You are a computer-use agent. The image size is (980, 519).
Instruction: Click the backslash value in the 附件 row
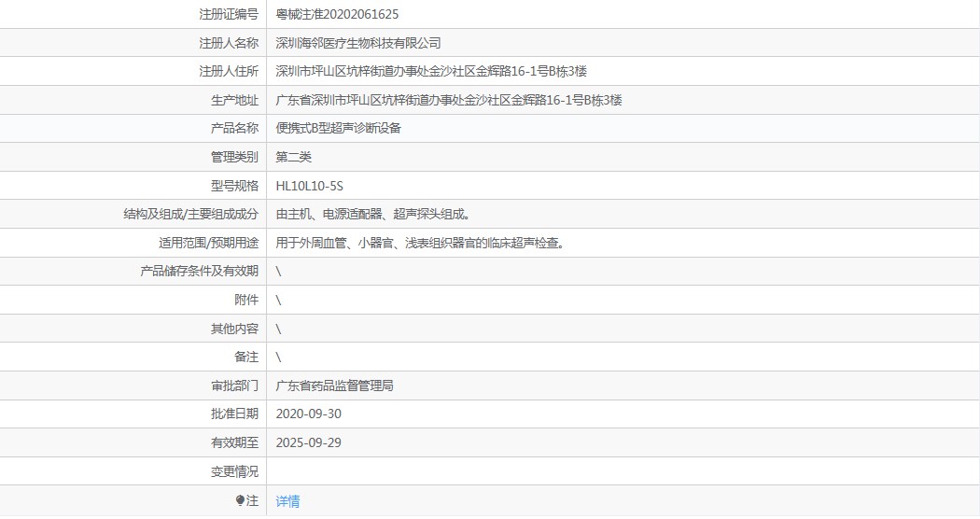(278, 301)
